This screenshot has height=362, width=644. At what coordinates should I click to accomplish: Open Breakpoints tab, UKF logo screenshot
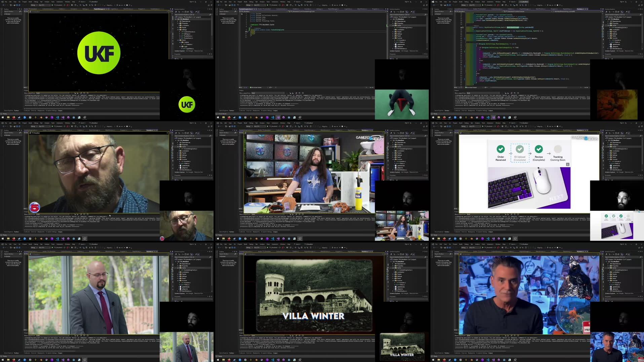pos(41,111)
